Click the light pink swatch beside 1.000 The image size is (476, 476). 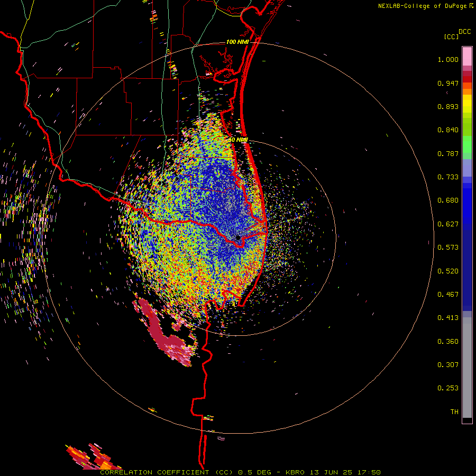tap(467, 57)
